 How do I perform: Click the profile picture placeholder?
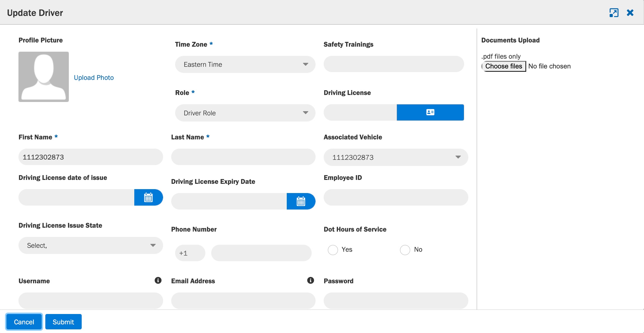click(44, 77)
